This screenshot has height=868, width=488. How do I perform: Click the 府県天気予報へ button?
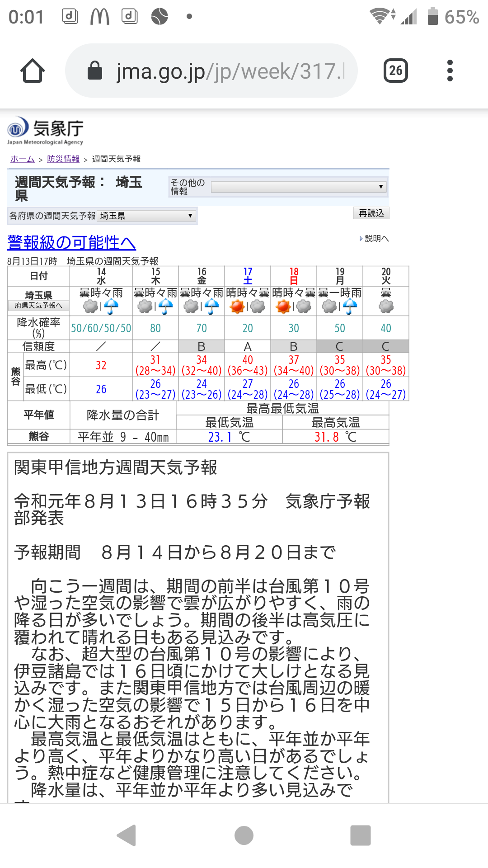click(x=38, y=306)
